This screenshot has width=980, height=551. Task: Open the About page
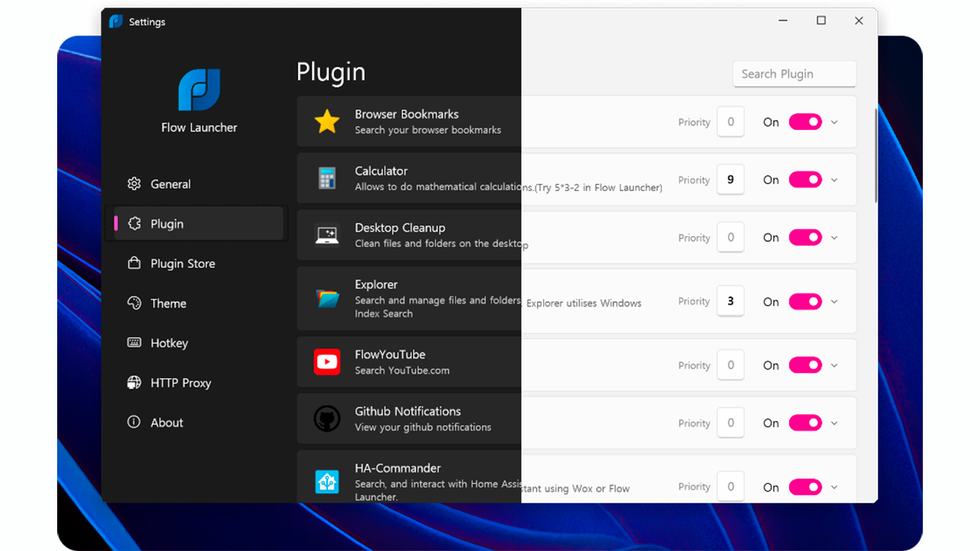pos(198,423)
